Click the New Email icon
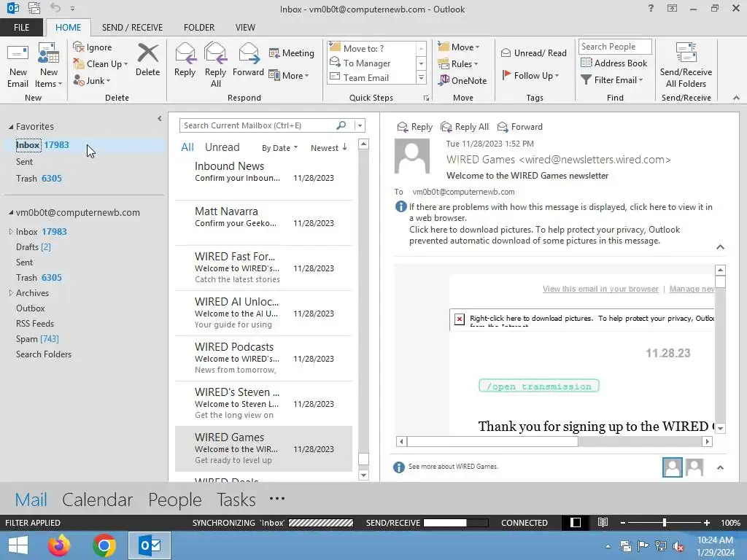Viewport: 747px width, 560px height. point(18,53)
